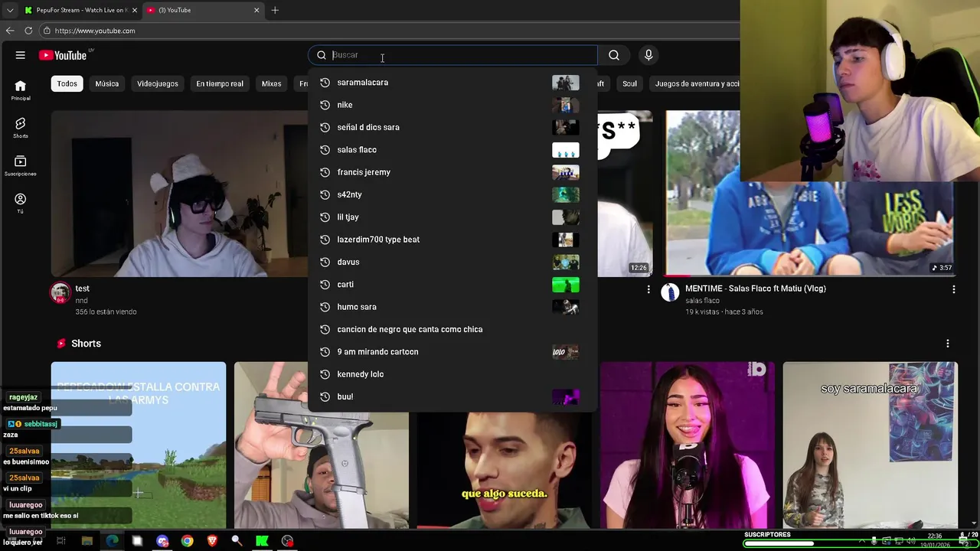
Task: Open a new browser tab
Action: point(275,10)
